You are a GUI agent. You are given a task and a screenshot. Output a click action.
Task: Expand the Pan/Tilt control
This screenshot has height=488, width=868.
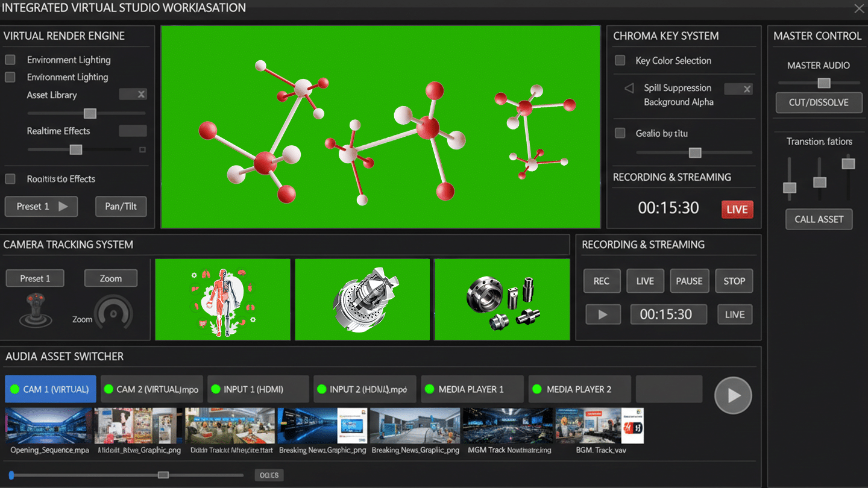[121, 206]
